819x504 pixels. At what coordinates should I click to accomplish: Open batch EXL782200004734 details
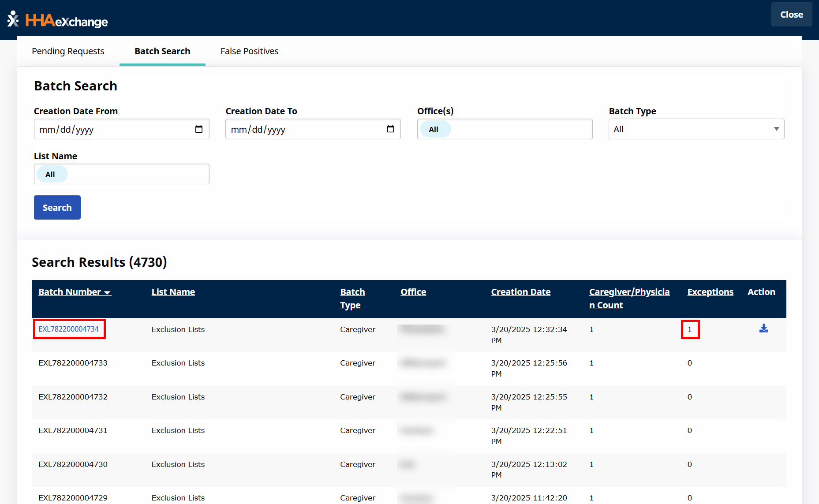tap(69, 329)
